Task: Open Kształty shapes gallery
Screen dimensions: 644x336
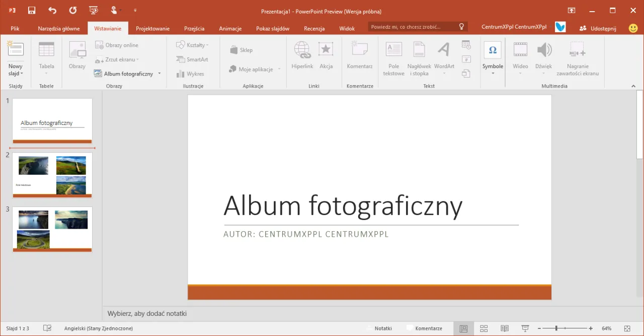Action: (192, 45)
